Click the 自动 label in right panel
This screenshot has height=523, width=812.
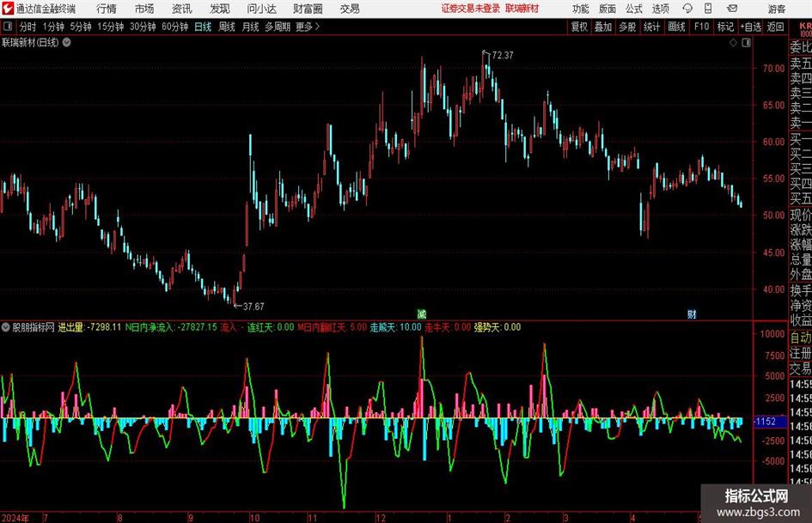pyautogui.click(x=801, y=338)
